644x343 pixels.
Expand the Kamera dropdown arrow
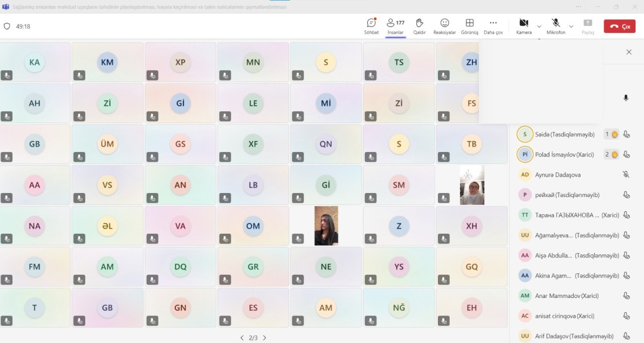(539, 26)
